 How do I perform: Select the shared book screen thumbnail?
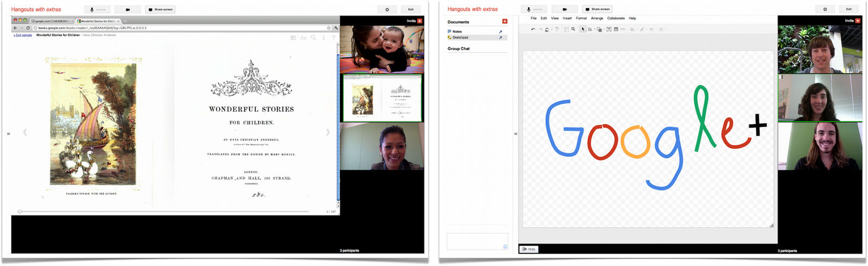[x=382, y=98]
